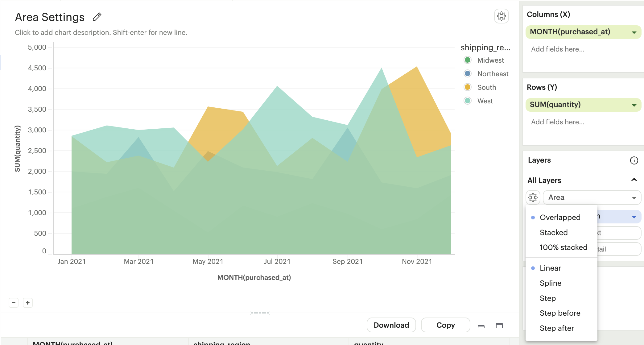
Task: Open the MONTH(purchased_at) field dropdown
Action: (x=634, y=32)
